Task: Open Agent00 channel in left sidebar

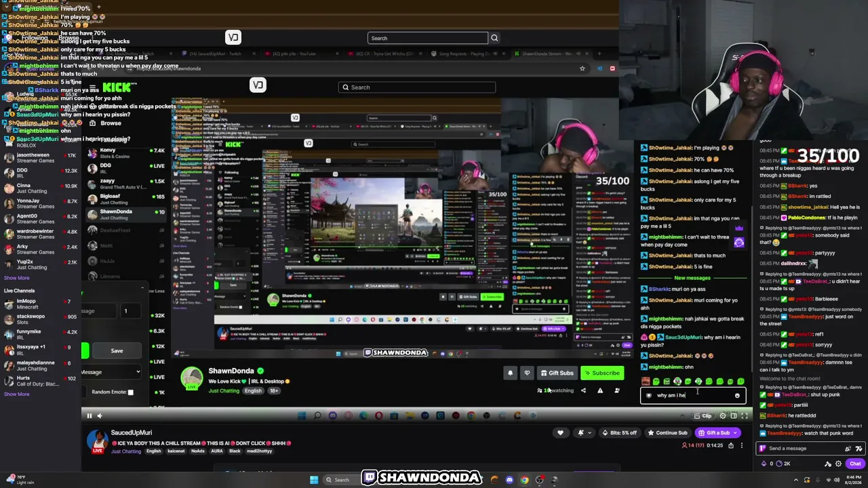Action: [x=41, y=219]
